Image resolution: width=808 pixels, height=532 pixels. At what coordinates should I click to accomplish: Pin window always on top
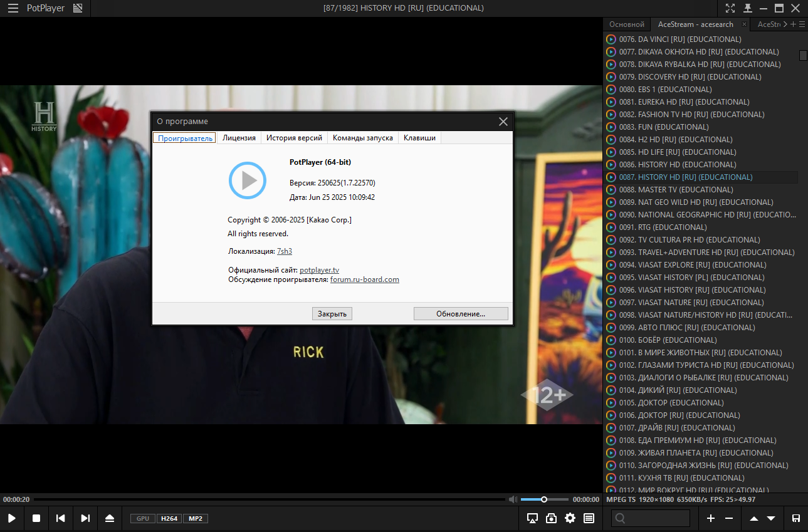point(747,8)
